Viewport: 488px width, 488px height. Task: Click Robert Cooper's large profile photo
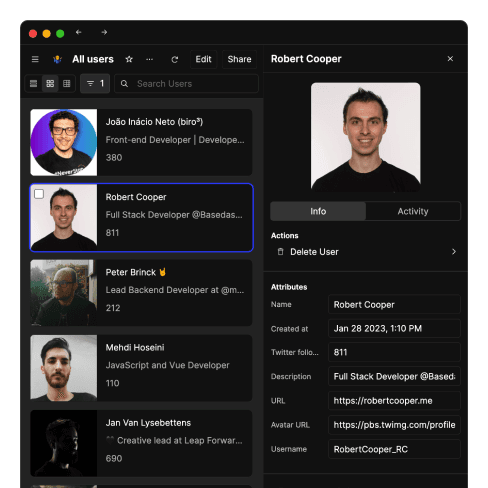pos(365,137)
